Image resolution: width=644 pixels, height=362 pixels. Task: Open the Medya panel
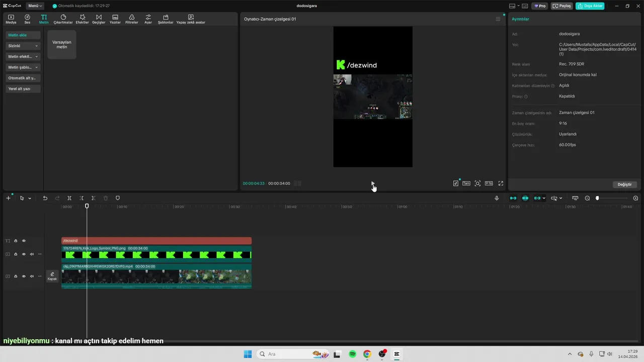coord(11,19)
